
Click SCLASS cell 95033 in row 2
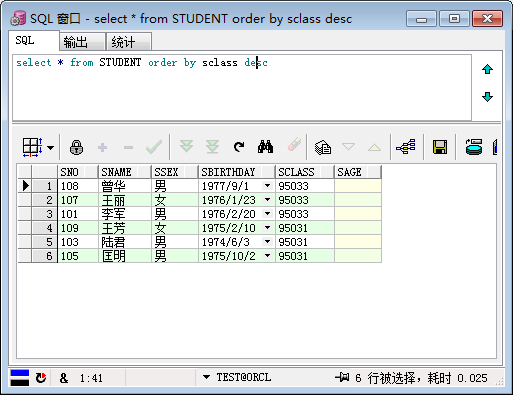point(305,200)
